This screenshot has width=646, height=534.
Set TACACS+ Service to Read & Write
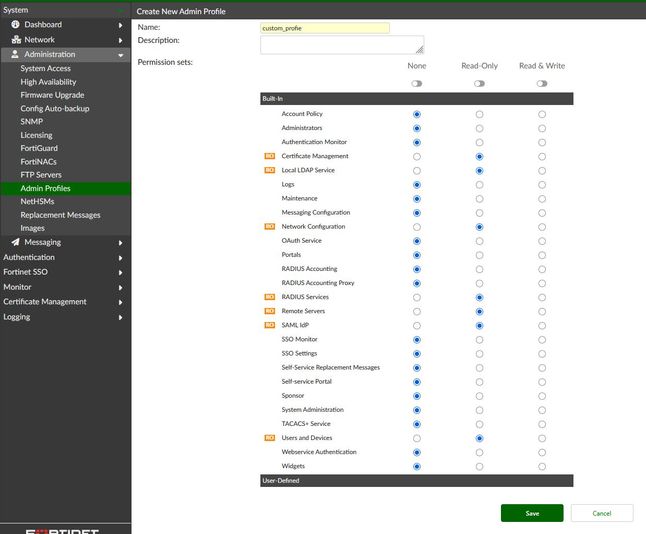(x=542, y=424)
